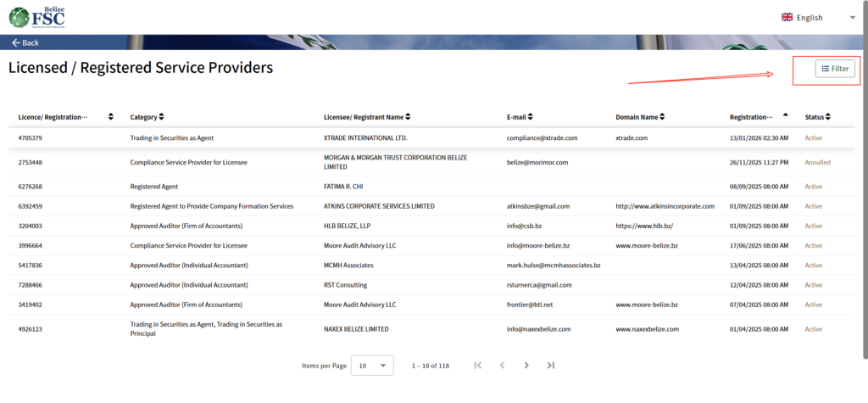
Task: Sort by Category column sort icon
Action: tap(161, 116)
